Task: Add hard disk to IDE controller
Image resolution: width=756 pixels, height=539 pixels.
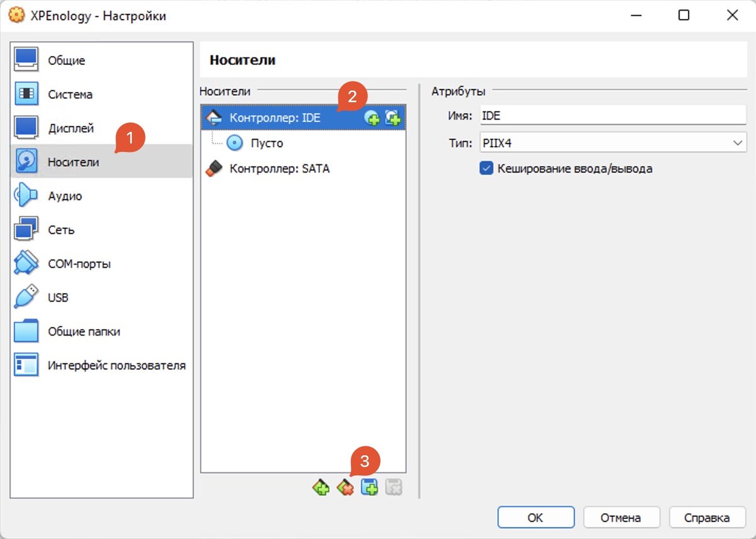Action: pyautogui.click(x=393, y=117)
